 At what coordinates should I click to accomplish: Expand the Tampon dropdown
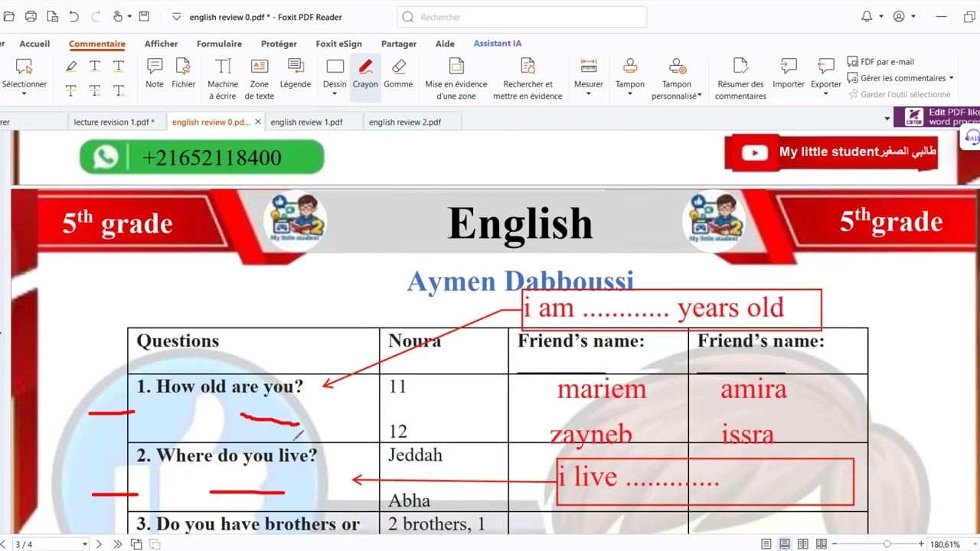[630, 94]
